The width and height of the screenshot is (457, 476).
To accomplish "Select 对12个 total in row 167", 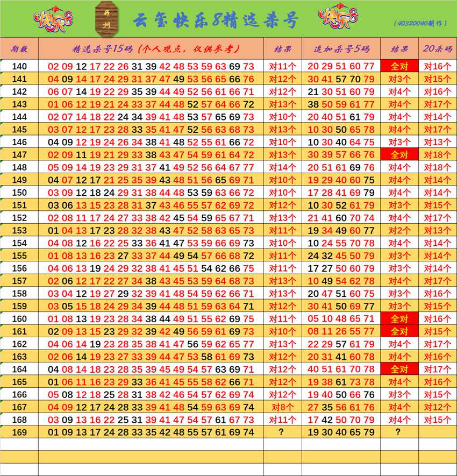I will tap(438, 407).
